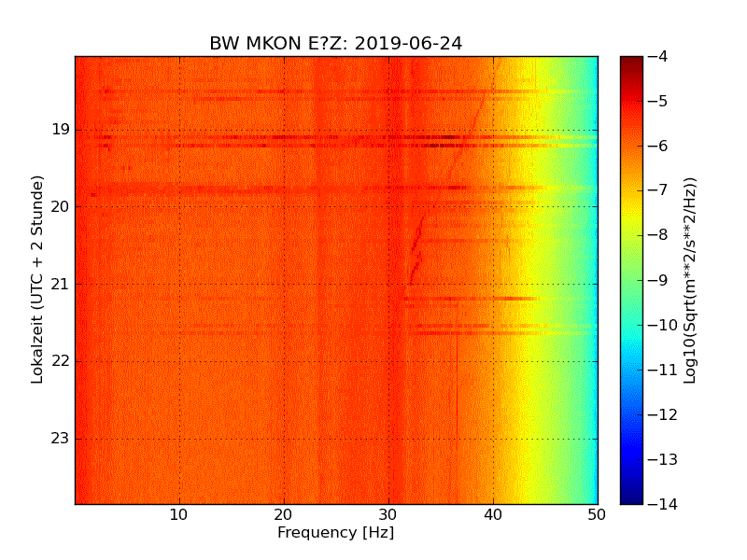The width and height of the screenshot is (747, 560).
Task: Click the y-axis tick label "19"
Action: click(61, 130)
